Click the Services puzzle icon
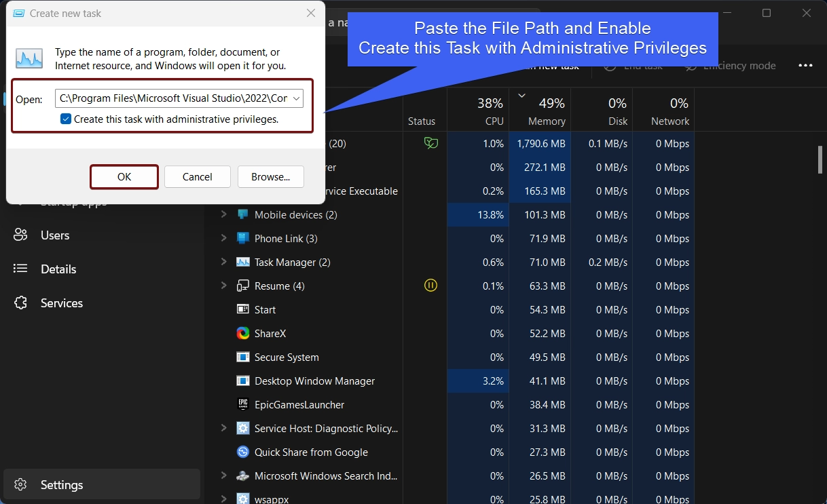Viewport: 827px width, 504px height. pos(20,303)
